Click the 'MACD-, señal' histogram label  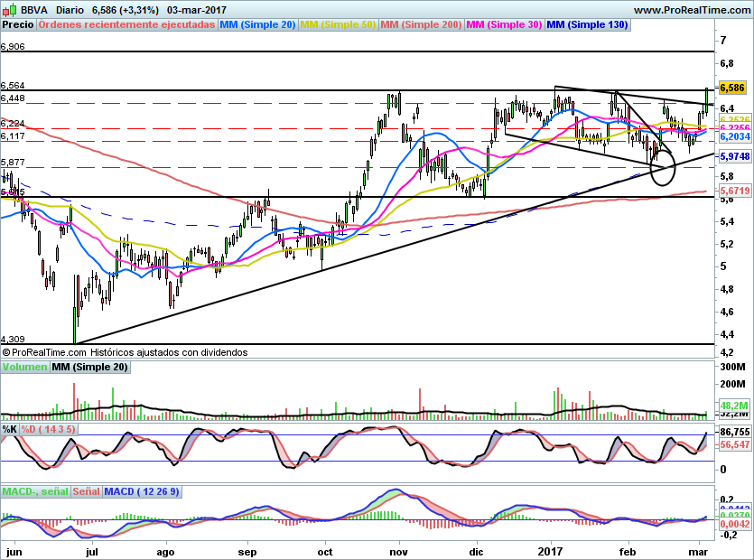tap(35, 491)
